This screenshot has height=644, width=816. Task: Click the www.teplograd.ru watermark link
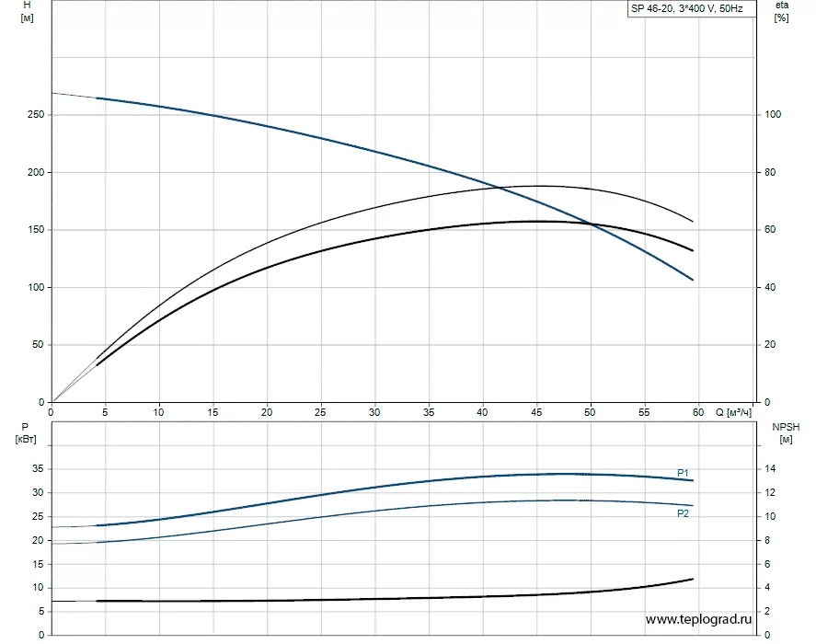698,619
